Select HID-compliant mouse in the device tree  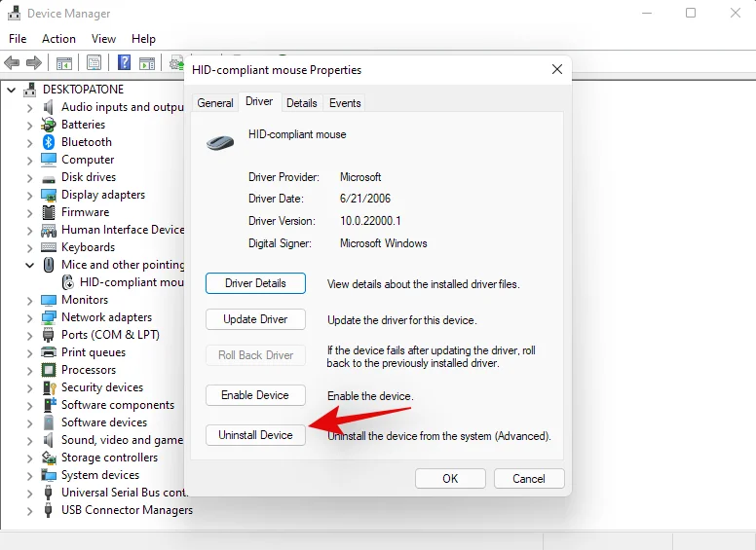[x=124, y=282]
